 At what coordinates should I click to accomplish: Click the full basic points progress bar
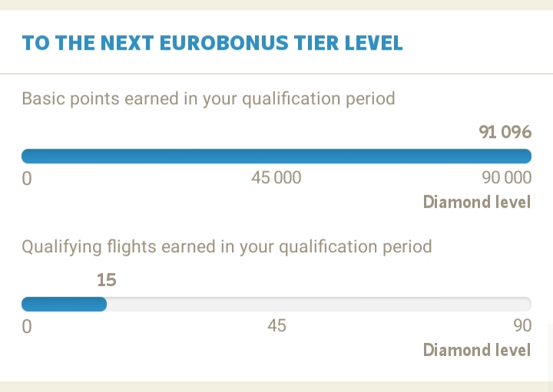(x=276, y=156)
